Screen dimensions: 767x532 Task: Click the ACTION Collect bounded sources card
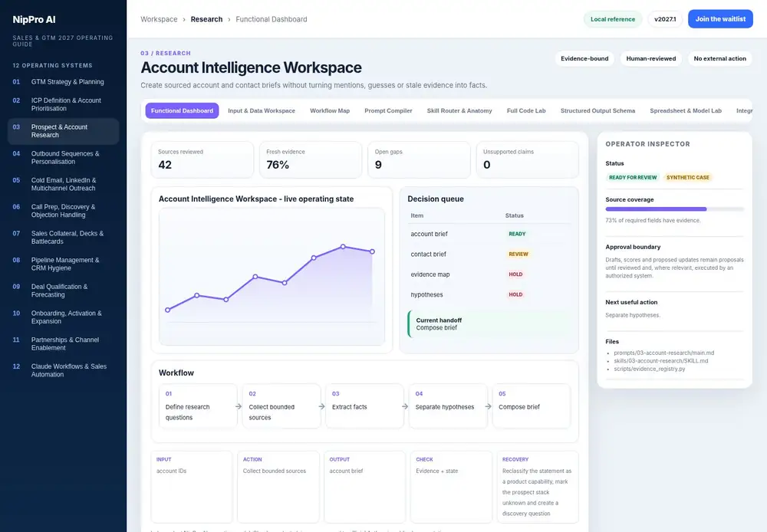(x=278, y=487)
